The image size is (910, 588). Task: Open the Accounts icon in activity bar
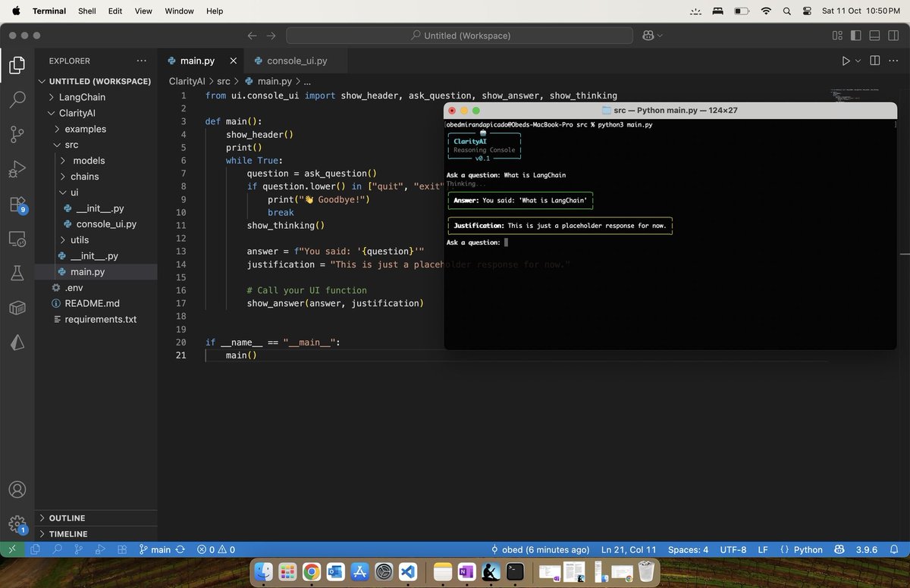coord(17,489)
